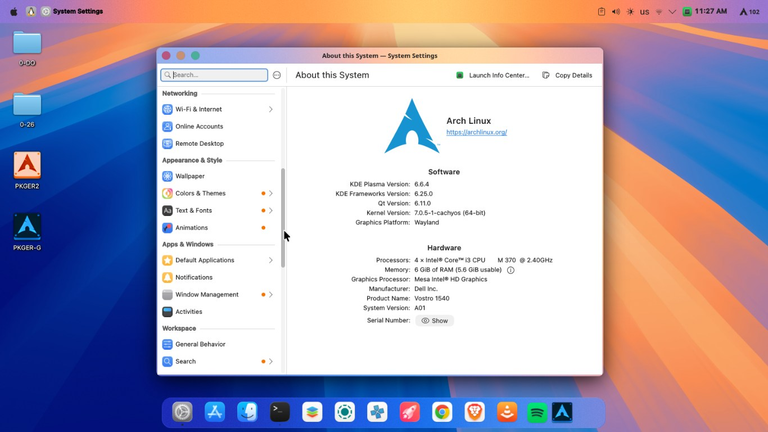768x432 pixels.
Task: Expand the Text & Fonts chevron
Action: pyautogui.click(x=270, y=210)
